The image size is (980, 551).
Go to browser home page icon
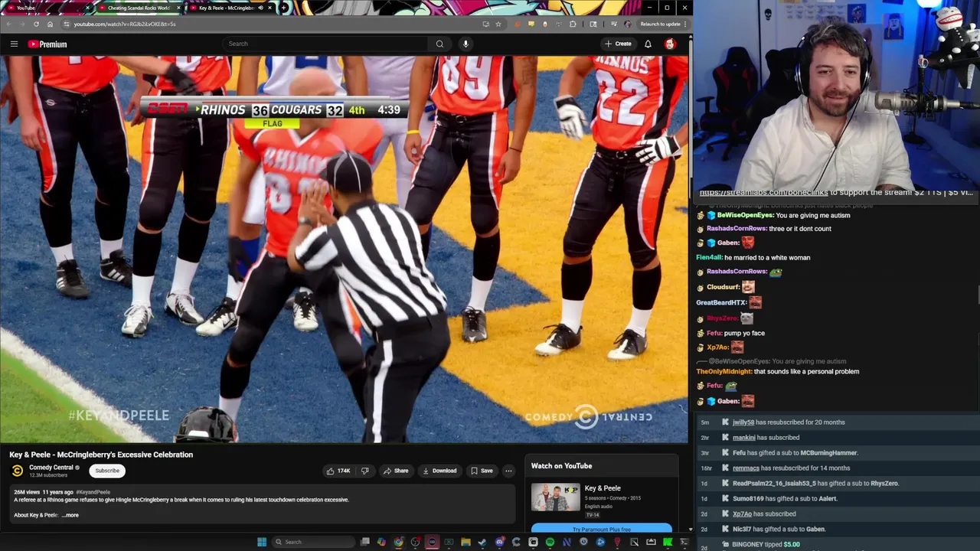pyautogui.click(x=50, y=24)
